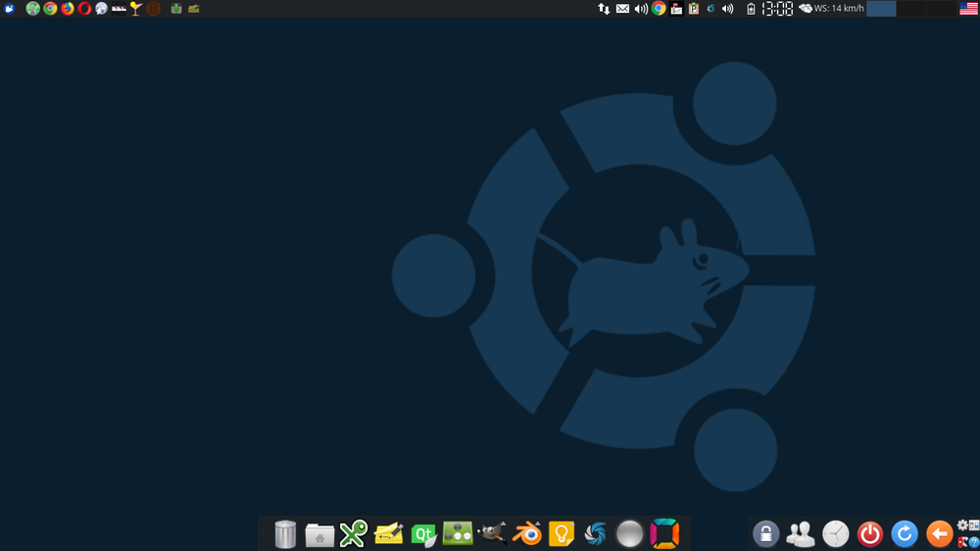Open the yellow pencil notes icon in top panel
This screenshot has width=980, height=551.
click(194, 9)
